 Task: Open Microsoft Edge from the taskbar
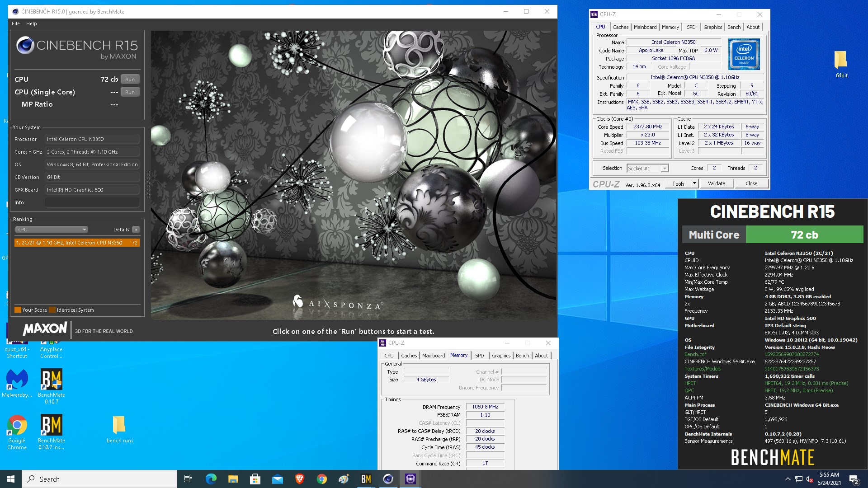tap(211, 479)
